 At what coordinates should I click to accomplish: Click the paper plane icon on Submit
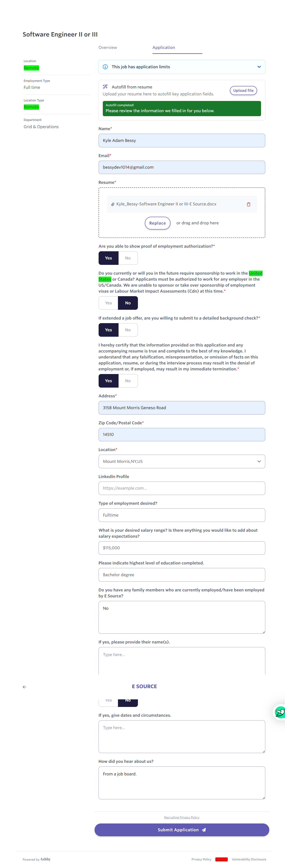204,830
